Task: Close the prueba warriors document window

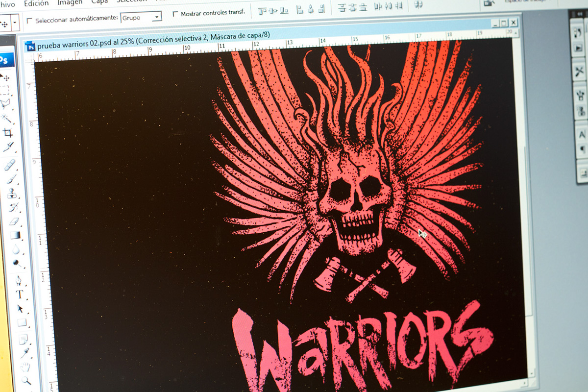Action: click(513, 22)
